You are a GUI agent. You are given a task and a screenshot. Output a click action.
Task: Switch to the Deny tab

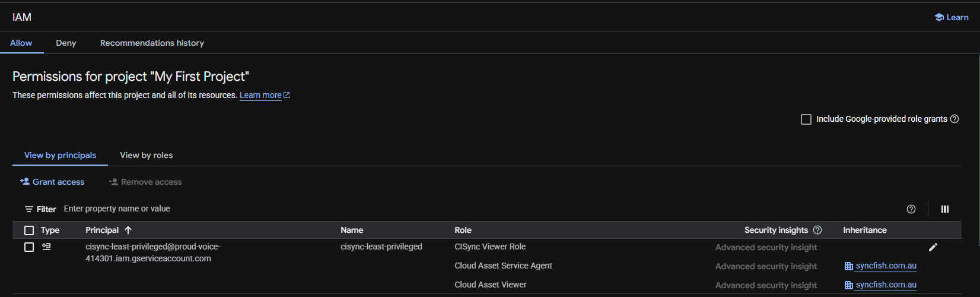(66, 43)
